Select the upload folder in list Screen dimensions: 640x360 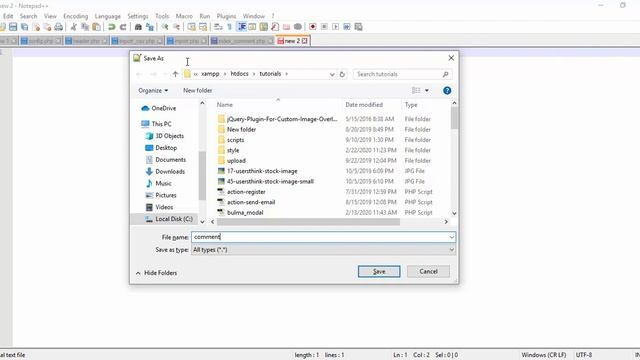pyautogui.click(x=236, y=161)
